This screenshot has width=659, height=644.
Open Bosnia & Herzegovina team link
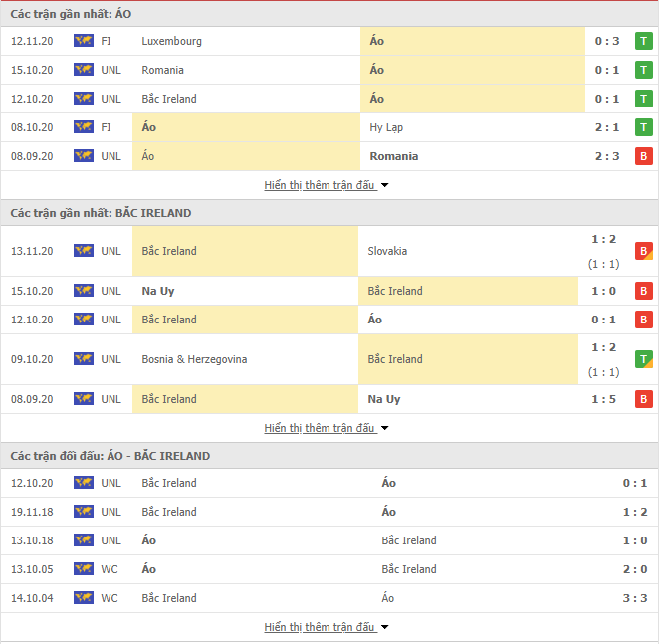[194, 359]
